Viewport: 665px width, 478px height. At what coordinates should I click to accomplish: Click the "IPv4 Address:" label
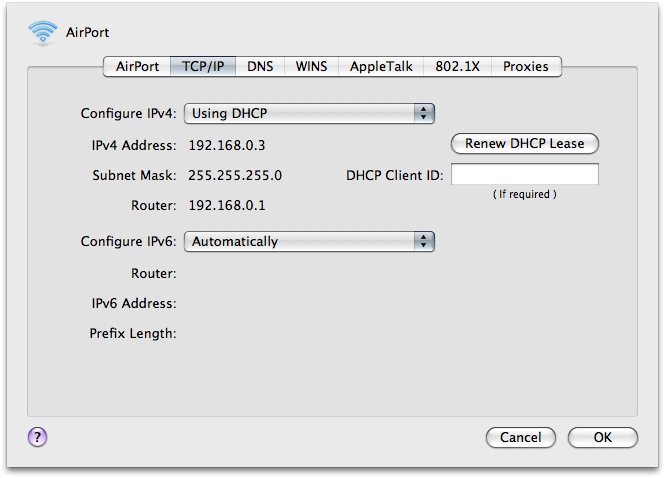pyautogui.click(x=134, y=145)
